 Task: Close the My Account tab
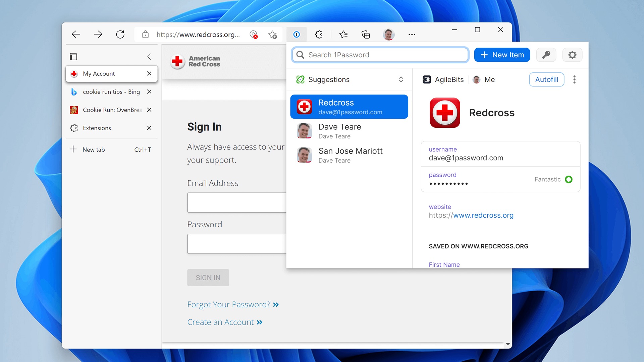coord(149,73)
